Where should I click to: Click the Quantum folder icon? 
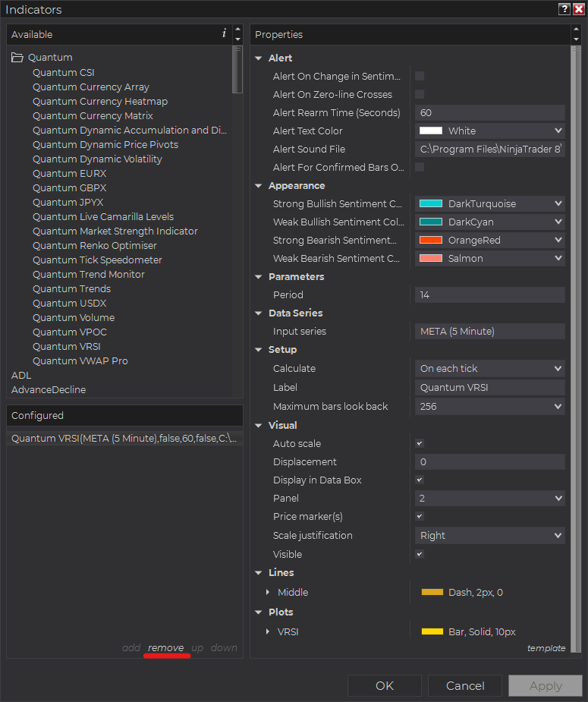(17, 58)
